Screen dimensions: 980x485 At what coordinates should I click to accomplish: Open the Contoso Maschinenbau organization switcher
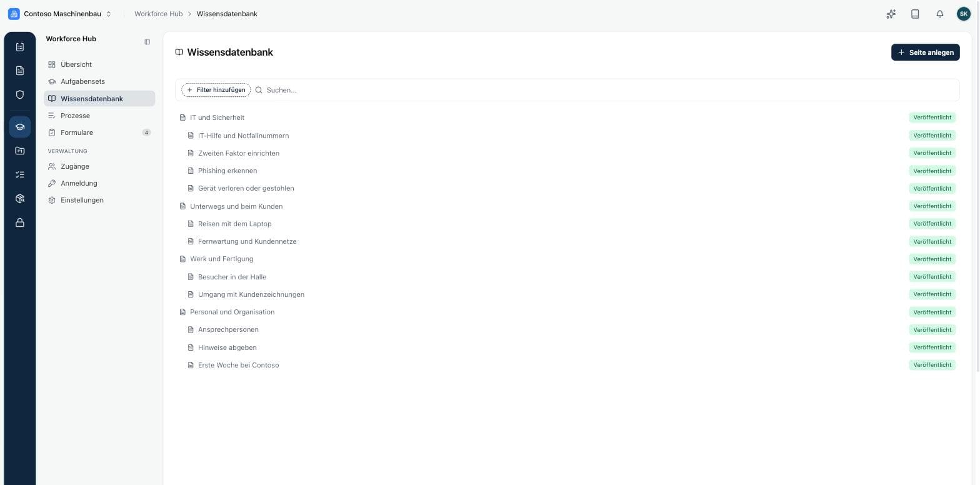tap(60, 14)
